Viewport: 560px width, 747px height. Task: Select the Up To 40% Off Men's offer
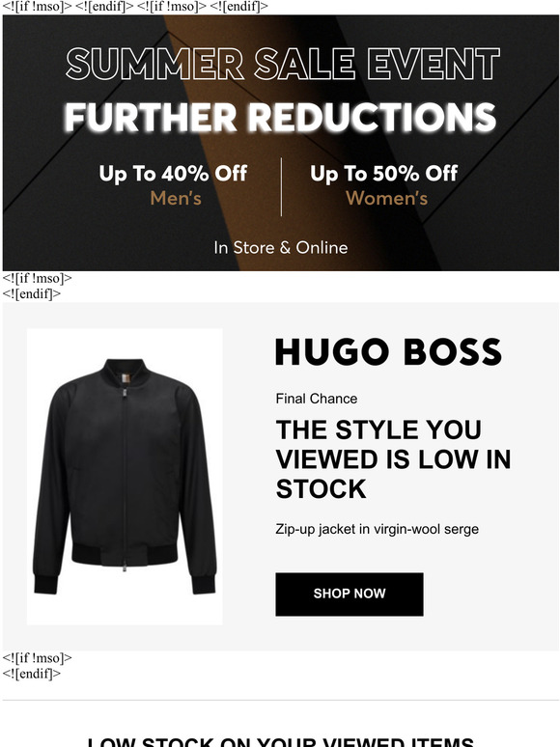pos(173,185)
